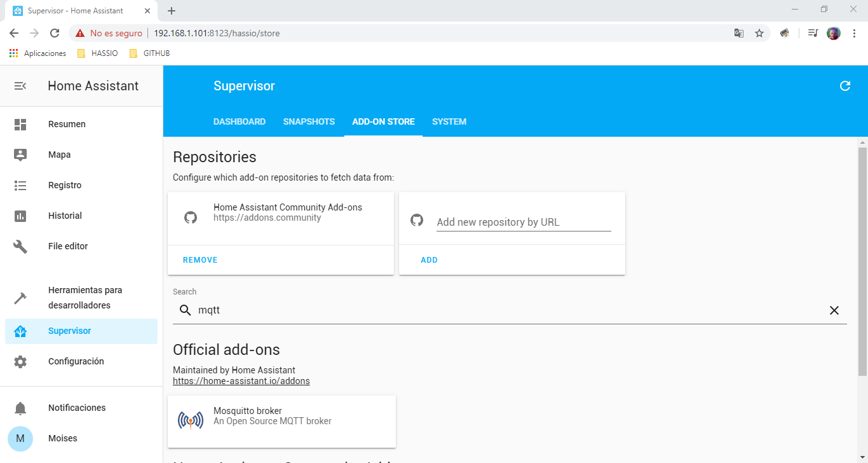This screenshot has height=463, width=868.
Task: Open the HASSIO bookmarks folder
Action: [97, 53]
